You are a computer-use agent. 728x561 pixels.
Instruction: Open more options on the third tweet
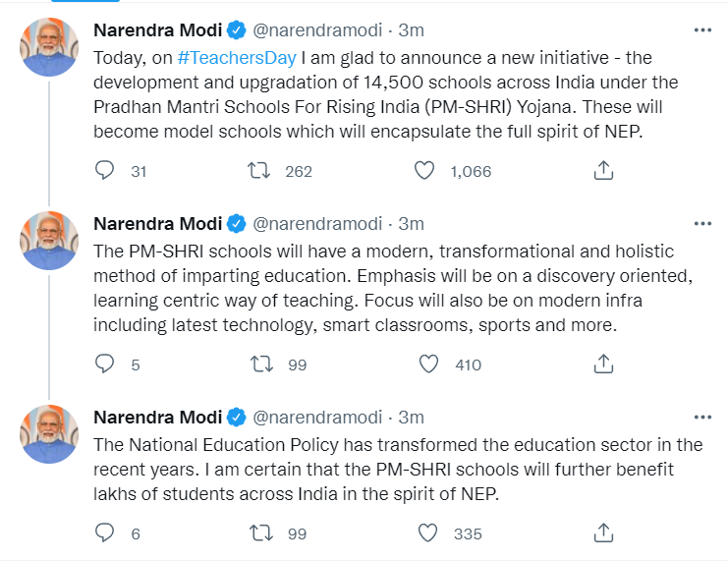coord(701,417)
